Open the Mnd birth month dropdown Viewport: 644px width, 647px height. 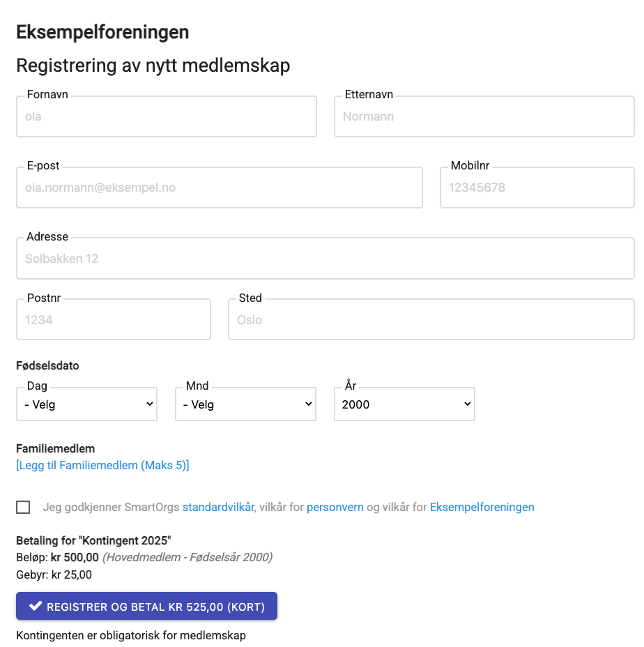(x=245, y=404)
